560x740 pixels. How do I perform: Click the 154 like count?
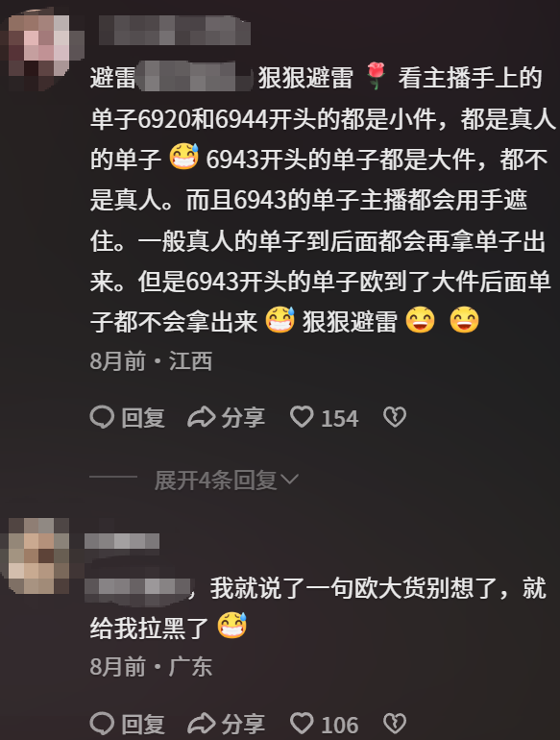coord(340,419)
